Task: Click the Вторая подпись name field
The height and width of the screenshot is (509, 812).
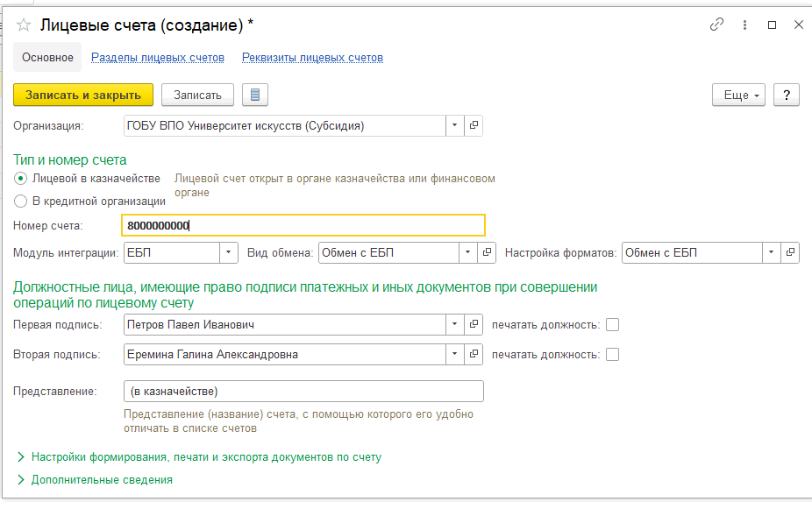Action: click(x=285, y=354)
